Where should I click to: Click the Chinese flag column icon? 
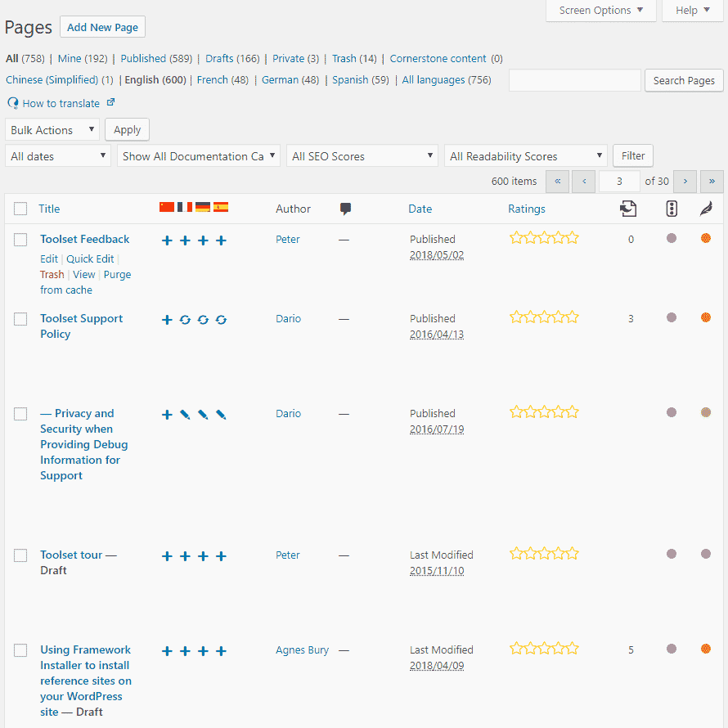click(167, 208)
